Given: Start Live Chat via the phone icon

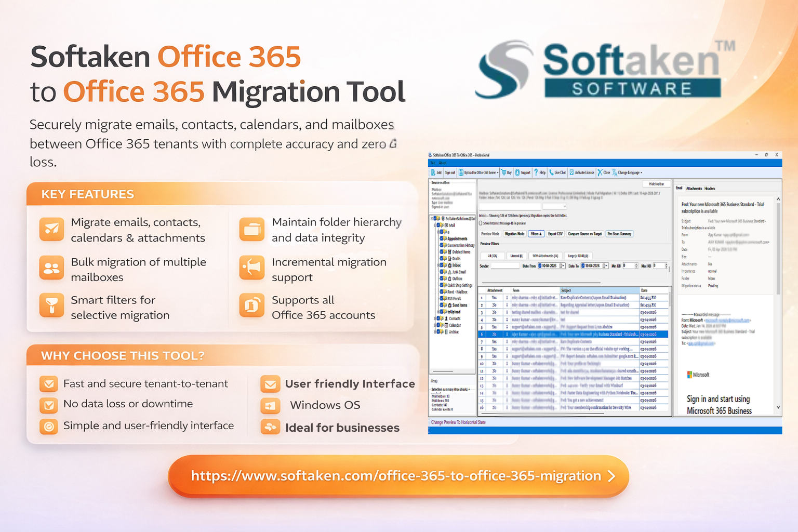Looking at the screenshot, I should [551, 172].
